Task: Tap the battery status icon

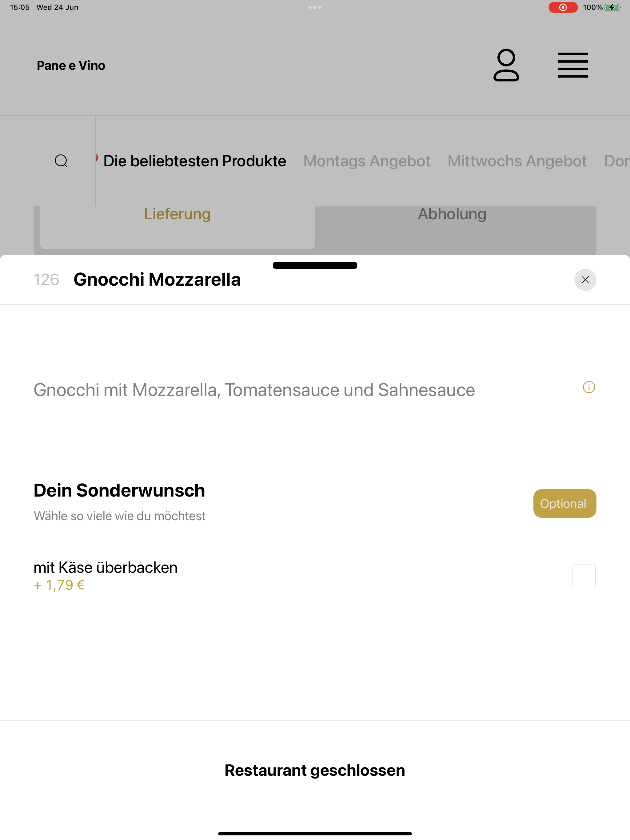Action: tap(612, 7)
